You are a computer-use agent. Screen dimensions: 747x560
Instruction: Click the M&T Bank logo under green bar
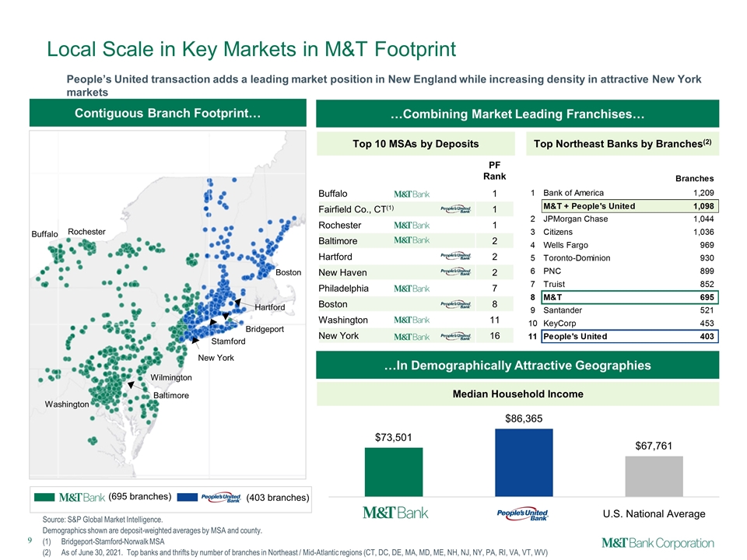395,513
